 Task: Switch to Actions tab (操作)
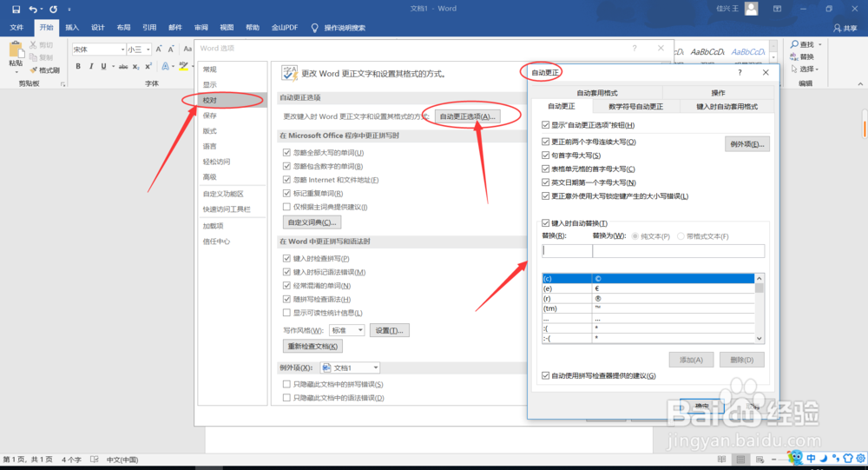[x=718, y=93]
